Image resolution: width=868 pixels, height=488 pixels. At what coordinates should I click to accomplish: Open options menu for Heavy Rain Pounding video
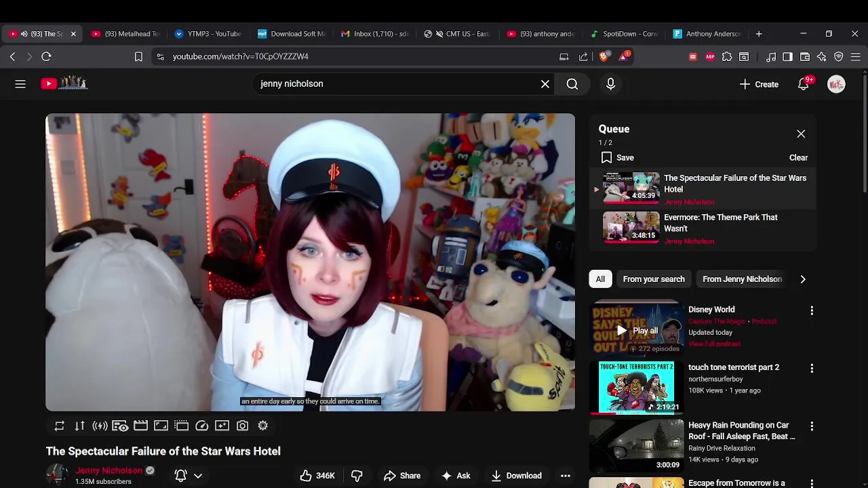812,426
